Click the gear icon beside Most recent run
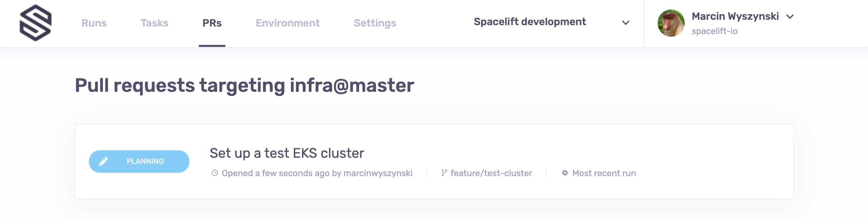868x221 pixels. coord(565,173)
